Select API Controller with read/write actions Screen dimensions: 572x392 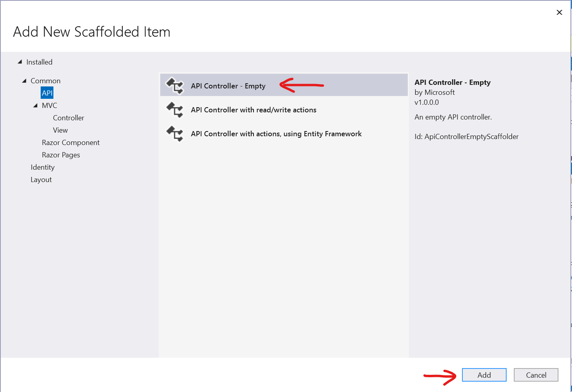point(254,110)
